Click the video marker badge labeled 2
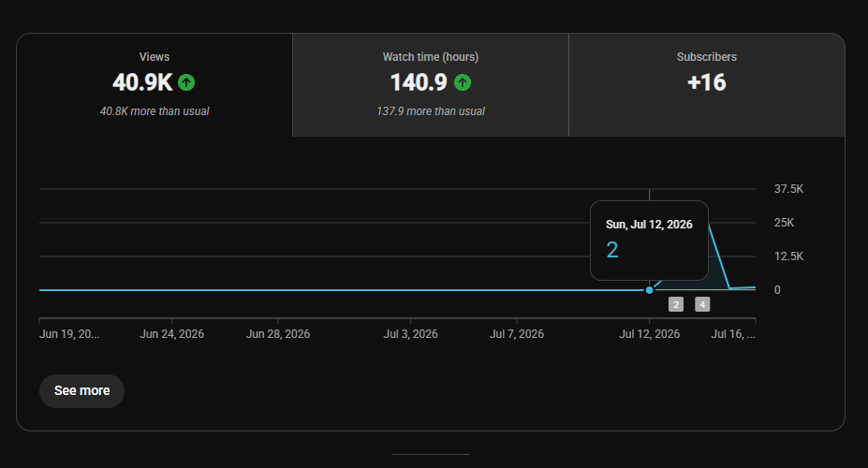868x468 pixels. [676, 304]
